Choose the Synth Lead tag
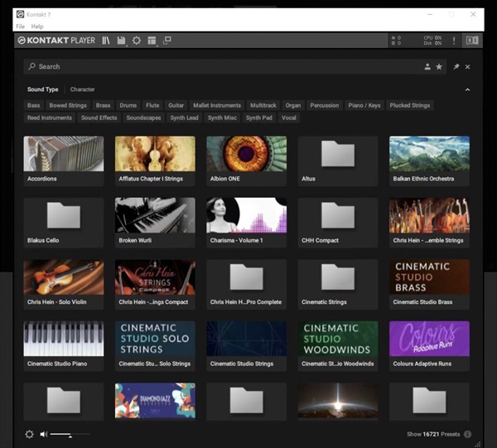This screenshot has height=448, width=497. [184, 118]
